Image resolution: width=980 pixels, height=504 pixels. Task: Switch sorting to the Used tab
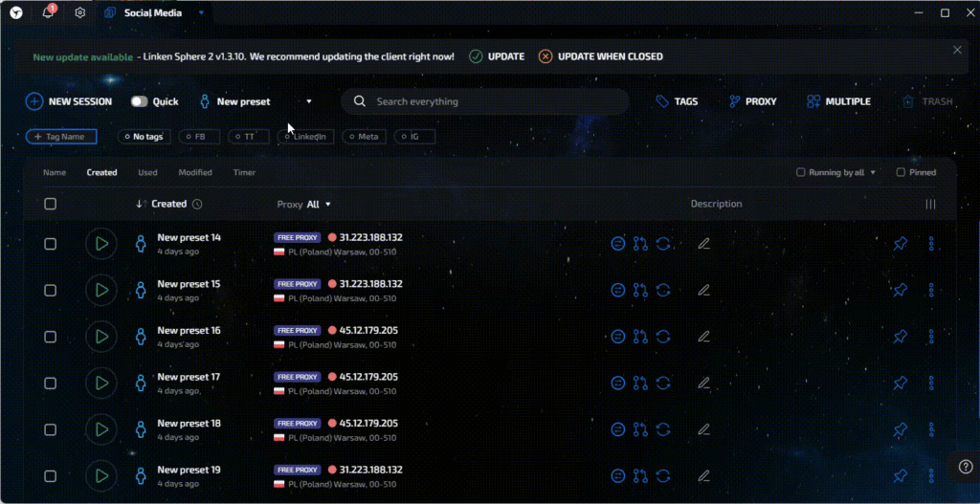pos(147,173)
